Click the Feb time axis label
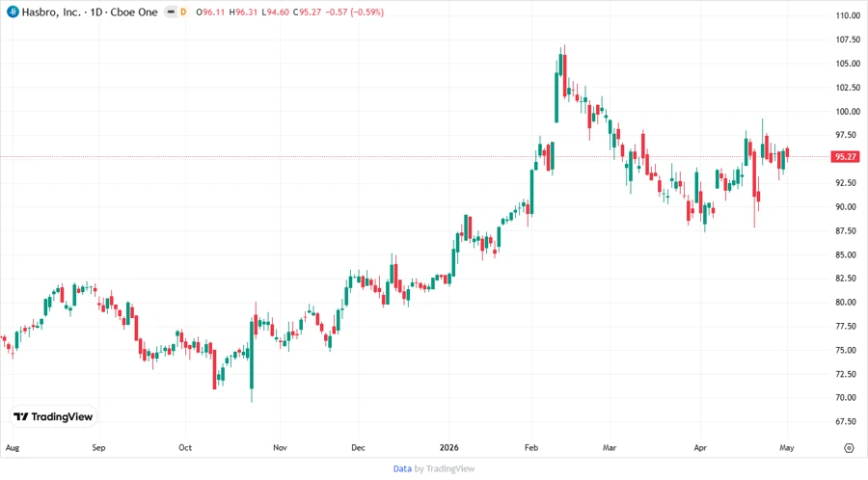The height and width of the screenshot is (480, 868). pyautogui.click(x=531, y=447)
